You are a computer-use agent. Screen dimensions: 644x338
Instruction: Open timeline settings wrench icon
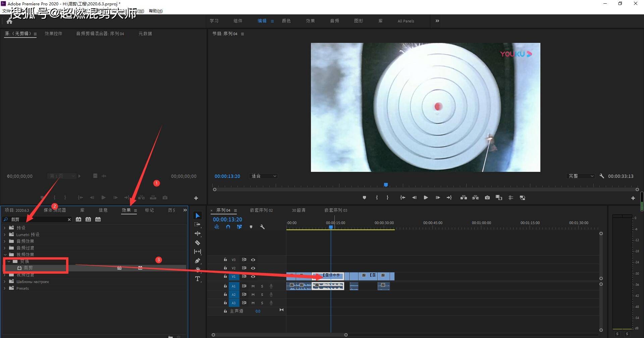pos(262,227)
